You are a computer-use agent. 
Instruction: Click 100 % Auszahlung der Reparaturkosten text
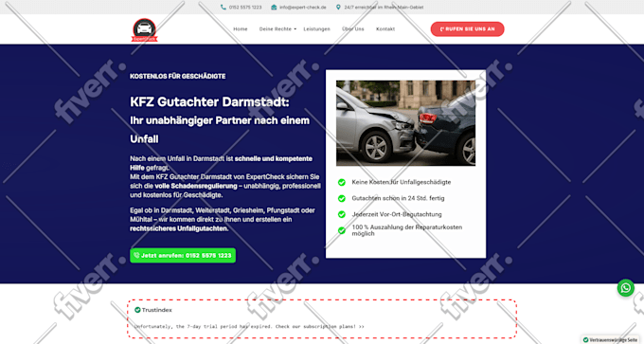pos(407,230)
